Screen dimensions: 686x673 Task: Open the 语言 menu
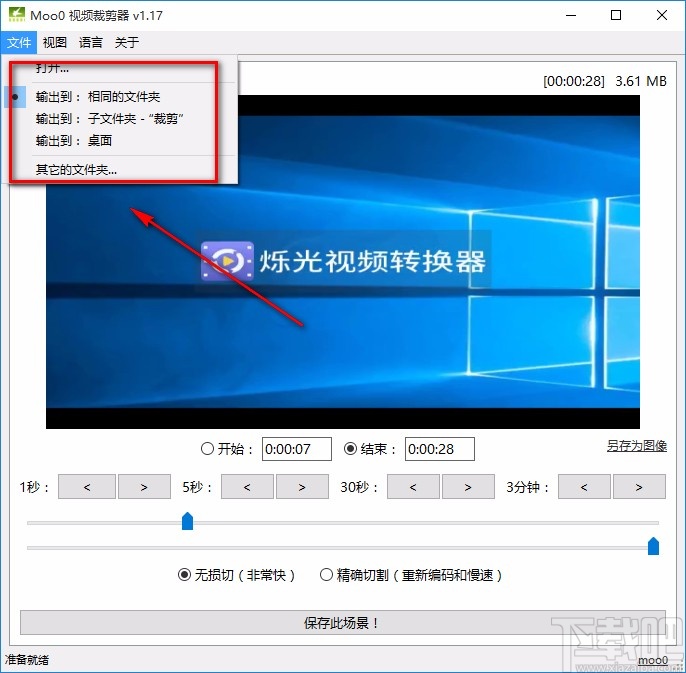click(91, 42)
